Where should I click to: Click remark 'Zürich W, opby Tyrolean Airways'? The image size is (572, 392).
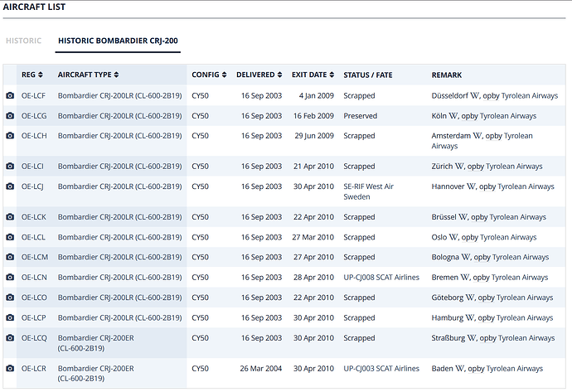coord(487,167)
